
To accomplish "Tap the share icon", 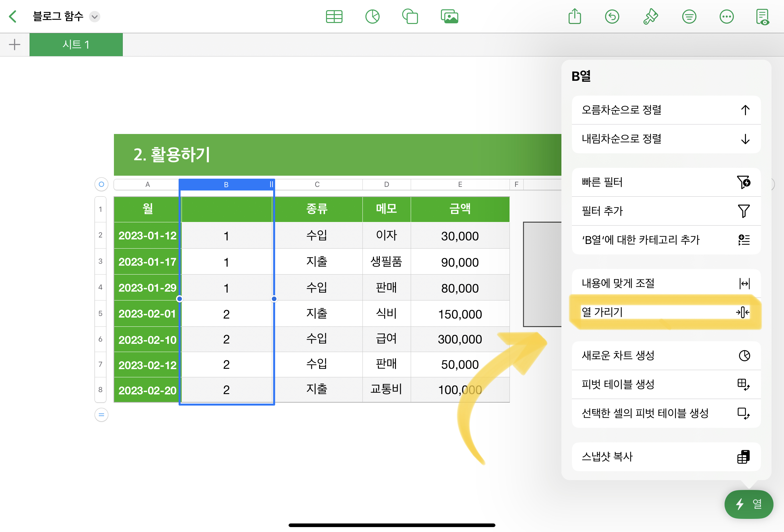I will (x=575, y=16).
